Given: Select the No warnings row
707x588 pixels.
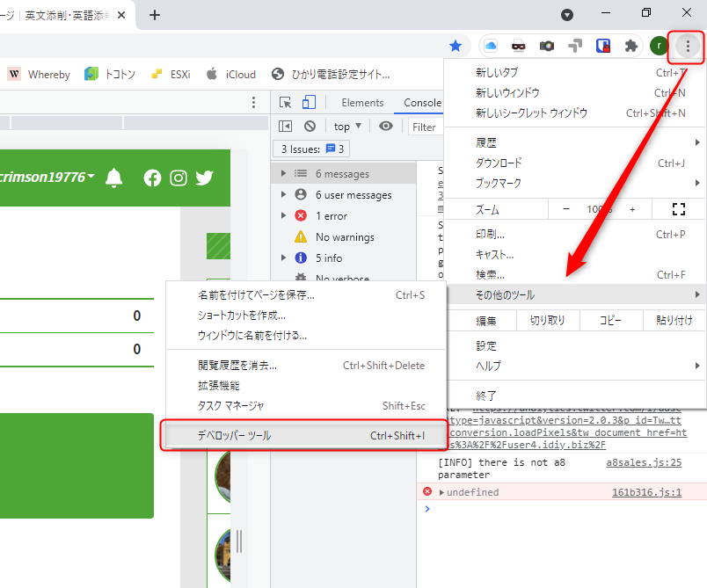Looking at the screenshot, I should [343, 237].
